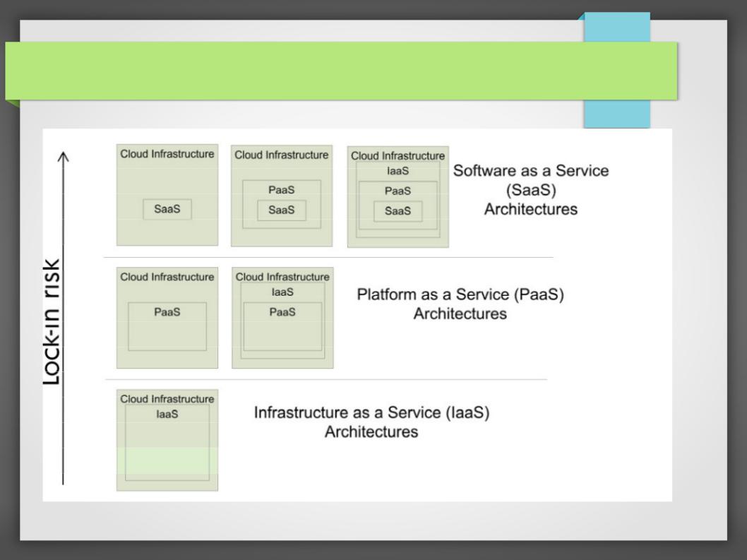747x560 pixels.
Task: Click "IaaS" label in bottom-row IaaS-only diagram
Action: tap(167, 414)
